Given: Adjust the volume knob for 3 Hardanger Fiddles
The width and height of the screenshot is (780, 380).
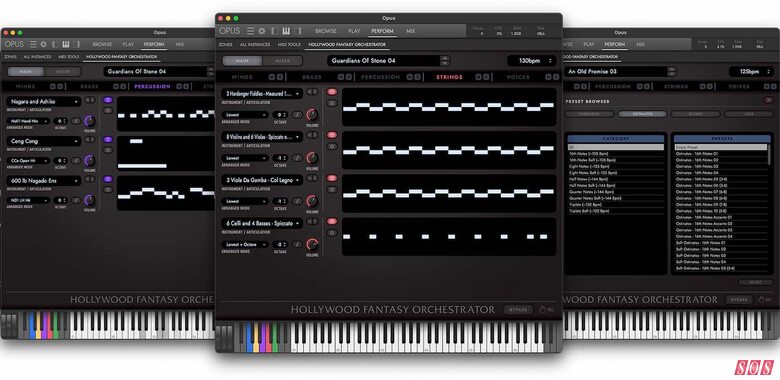Looking at the screenshot, I should [312, 115].
